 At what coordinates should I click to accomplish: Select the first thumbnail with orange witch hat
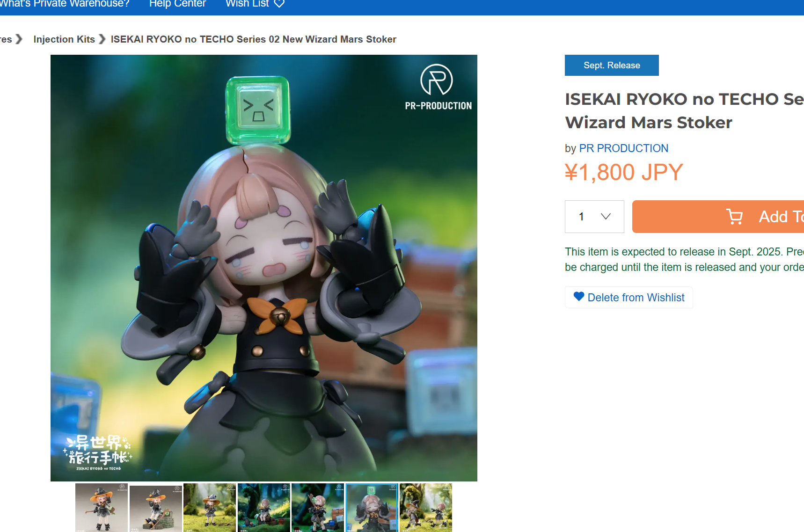coord(102,508)
